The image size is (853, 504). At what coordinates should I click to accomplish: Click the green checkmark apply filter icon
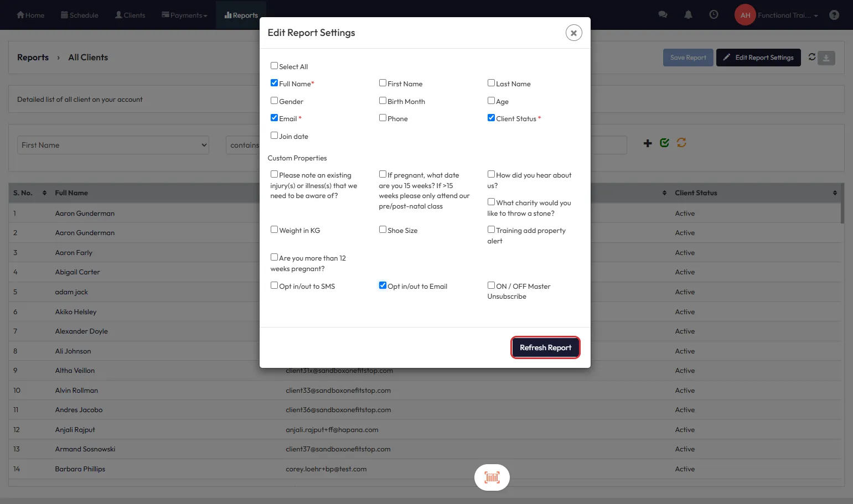[x=664, y=143]
